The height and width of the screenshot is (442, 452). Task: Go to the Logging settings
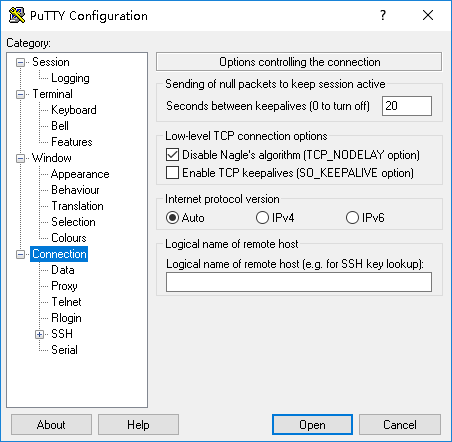coord(70,78)
